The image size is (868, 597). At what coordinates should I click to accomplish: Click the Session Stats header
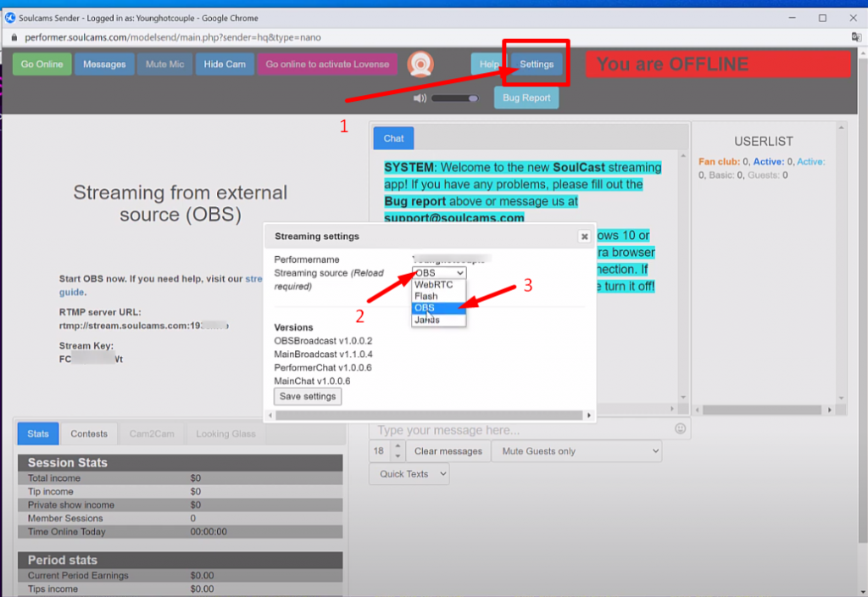tap(180, 462)
